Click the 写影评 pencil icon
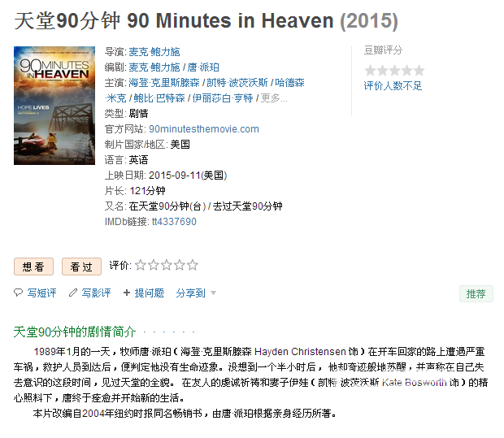 coord(73,293)
